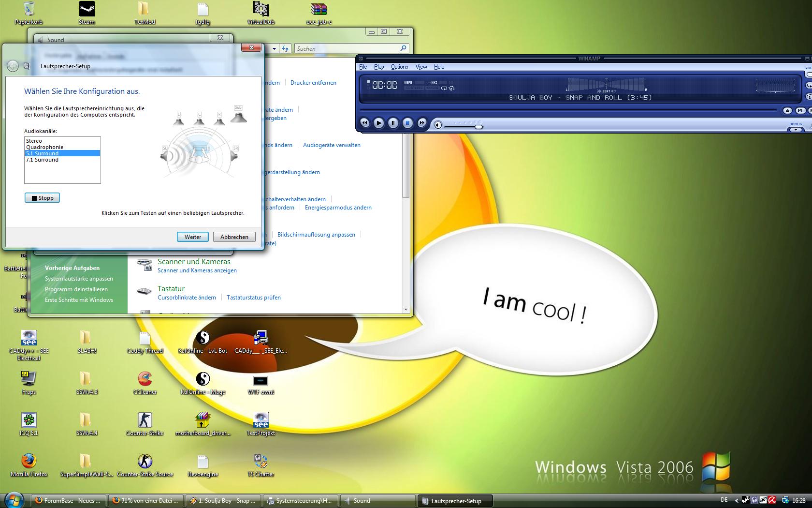Image resolution: width=812 pixels, height=508 pixels.
Task: Open the CCleaner desktop icon
Action: point(145,382)
